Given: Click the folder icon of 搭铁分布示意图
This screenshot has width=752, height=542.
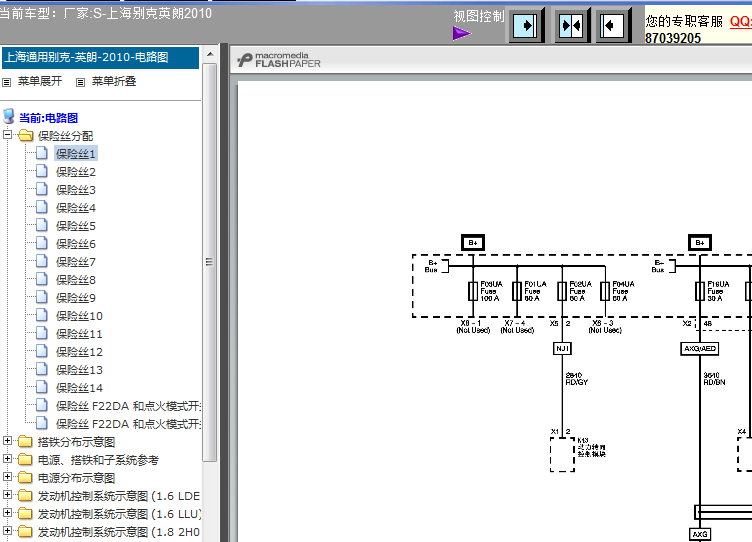Looking at the screenshot, I should coord(25,441).
